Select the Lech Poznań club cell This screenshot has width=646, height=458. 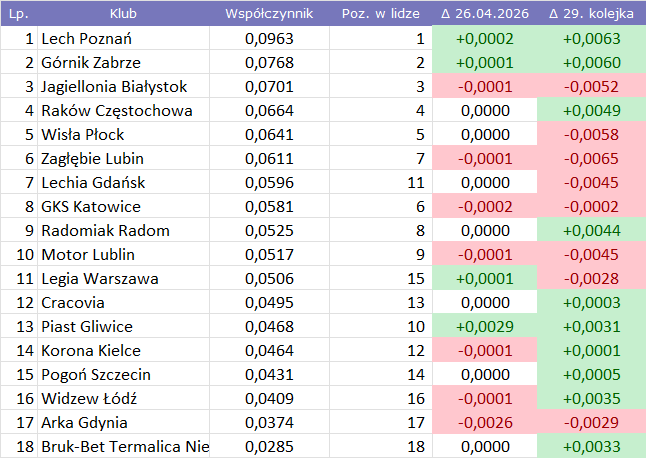(x=123, y=39)
